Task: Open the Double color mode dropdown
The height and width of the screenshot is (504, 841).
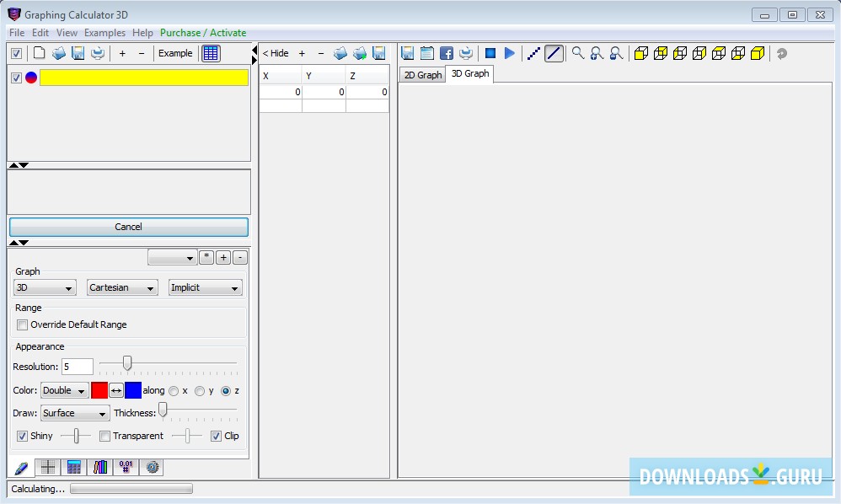Action: coord(64,390)
